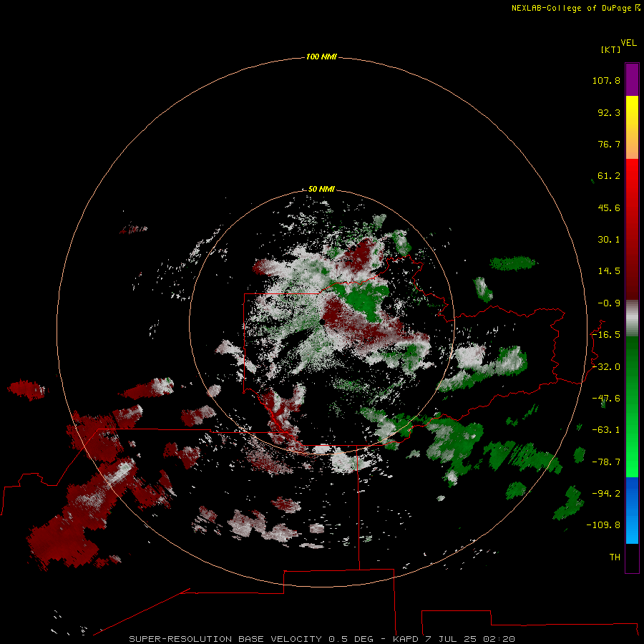Click the -0.9 legend value

pos(609,303)
